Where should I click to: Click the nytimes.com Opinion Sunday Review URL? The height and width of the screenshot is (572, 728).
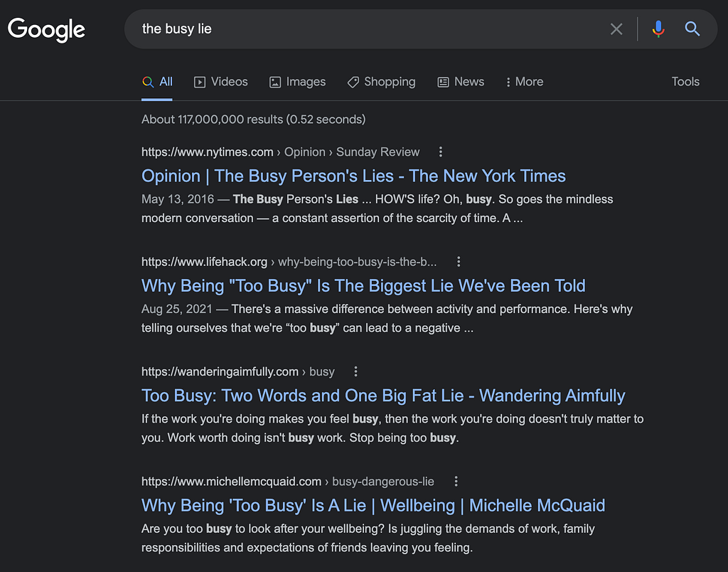point(280,152)
